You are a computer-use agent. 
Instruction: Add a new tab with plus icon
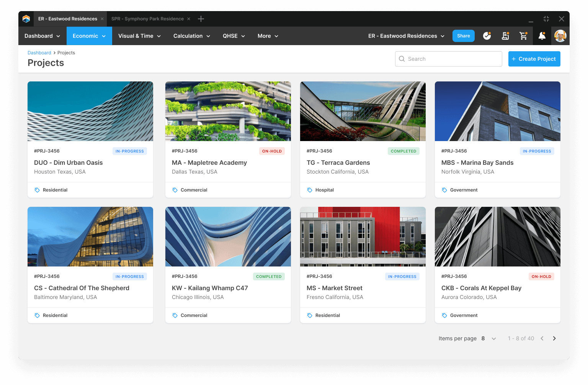(x=201, y=19)
